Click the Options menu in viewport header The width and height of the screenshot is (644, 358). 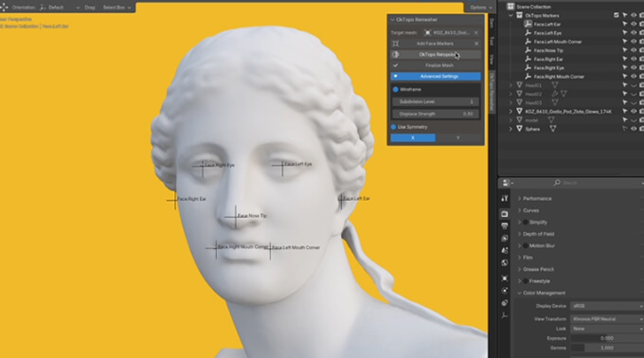[480, 8]
